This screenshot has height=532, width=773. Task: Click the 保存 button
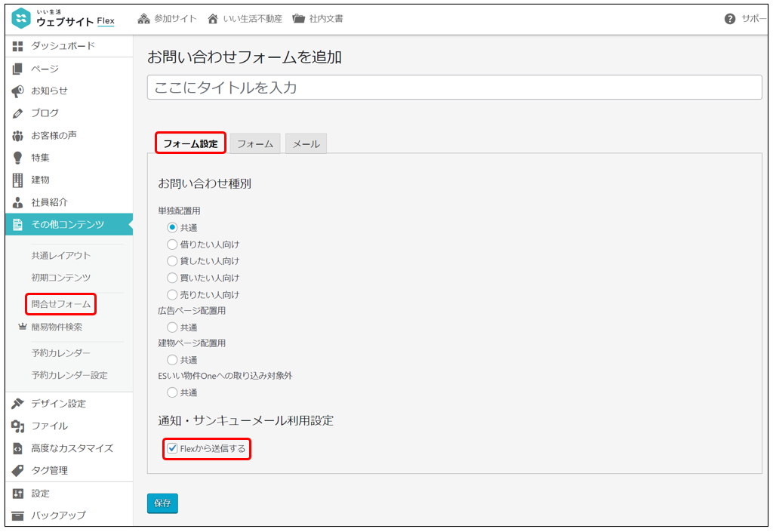click(x=162, y=503)
